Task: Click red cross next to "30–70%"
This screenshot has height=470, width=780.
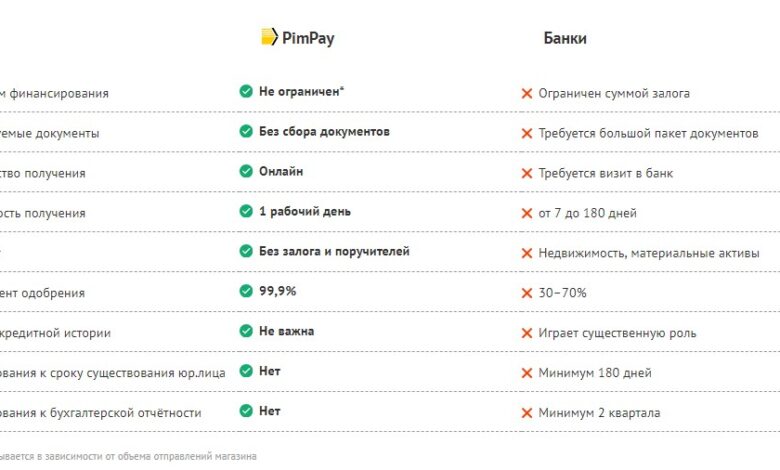Action: 526,293
